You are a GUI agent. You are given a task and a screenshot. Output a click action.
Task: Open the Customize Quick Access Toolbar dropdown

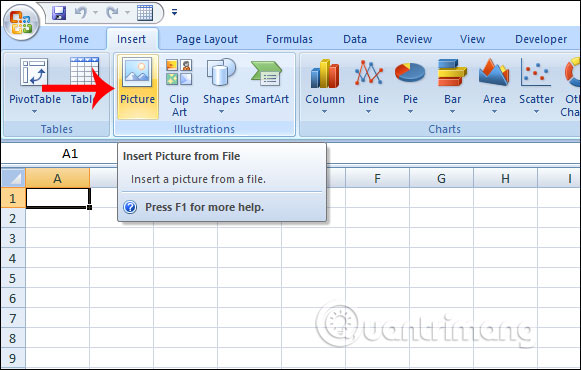pos(174,13)
